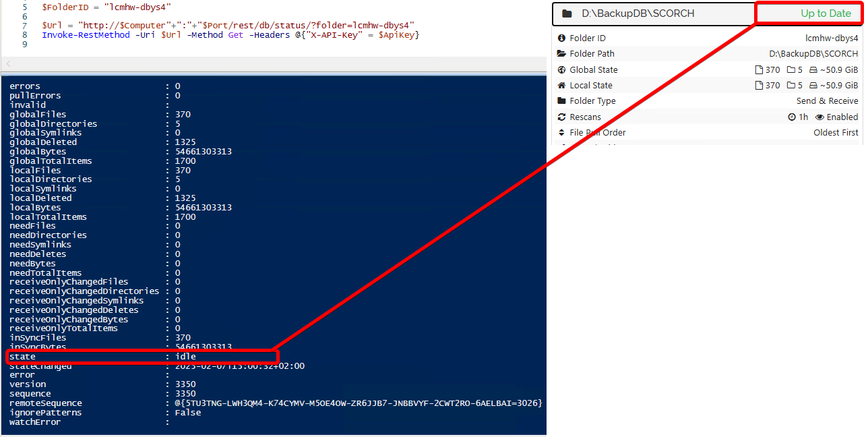Click the globalFiles 370 output row
Image resolution: width=868 pixels, height=437 pixels.
(100, 115)
